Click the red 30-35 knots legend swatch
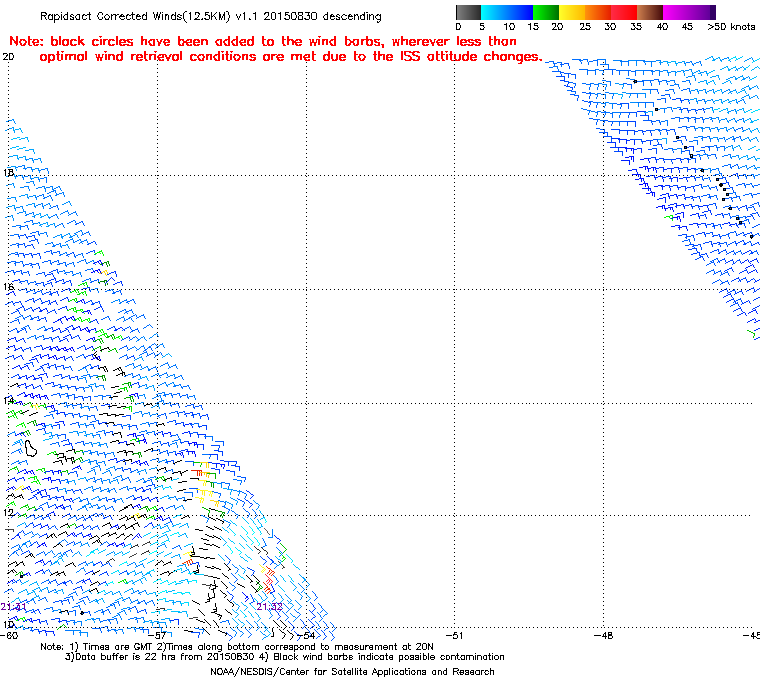Screen dimensions: 760x688 624,12
